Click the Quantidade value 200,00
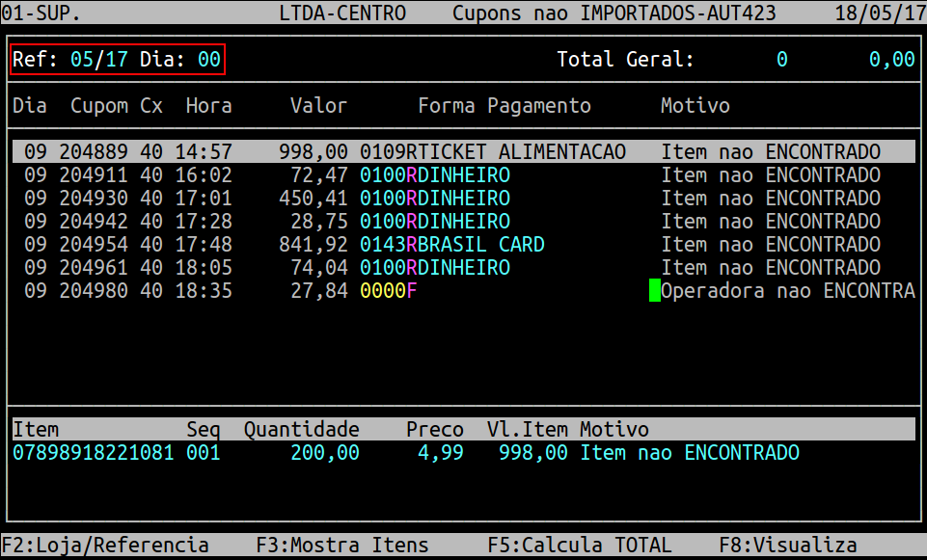 click(x=324, y=452)
